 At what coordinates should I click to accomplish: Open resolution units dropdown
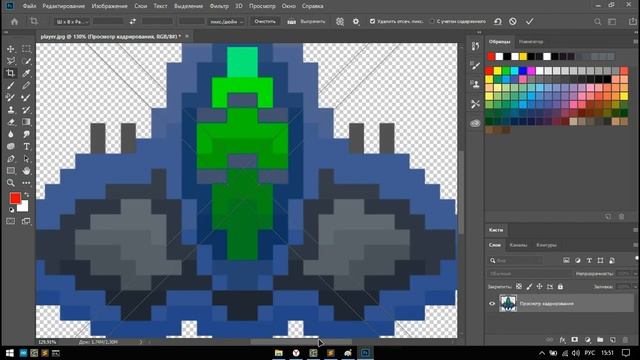(x=226, y=22)
